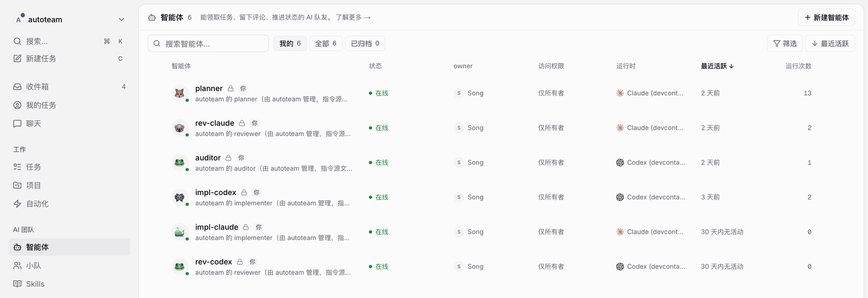
Task: Click the 我的任务 smiley icon
Action: (x=17, y=105)
